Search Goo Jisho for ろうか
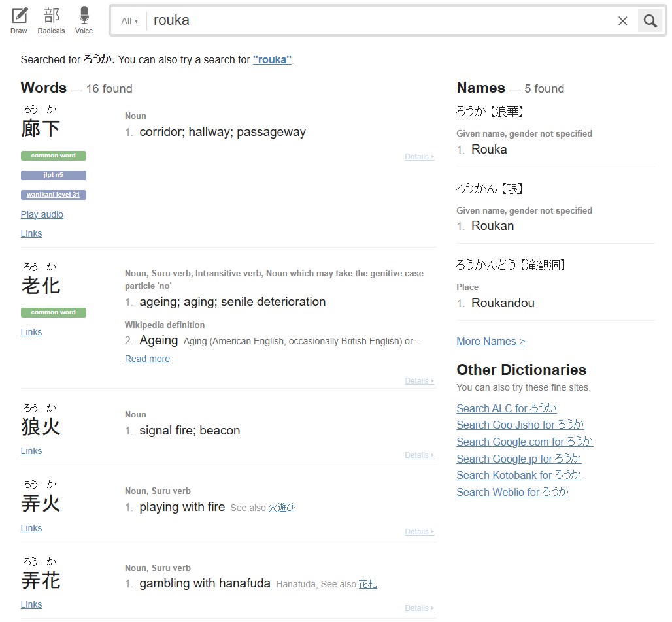Image resolution: width=672 pixels, height=622 pixels. click(520, 425)
